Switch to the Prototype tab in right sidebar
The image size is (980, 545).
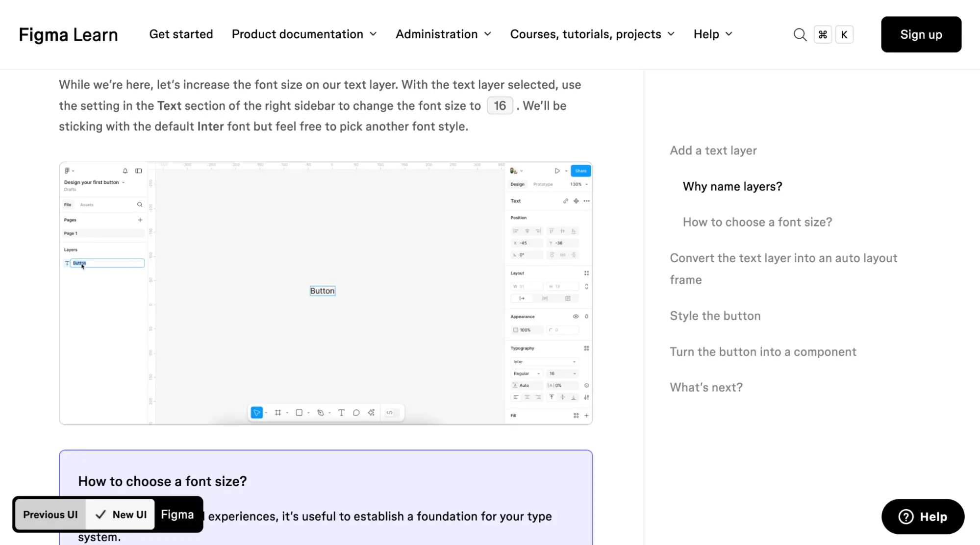543,184
